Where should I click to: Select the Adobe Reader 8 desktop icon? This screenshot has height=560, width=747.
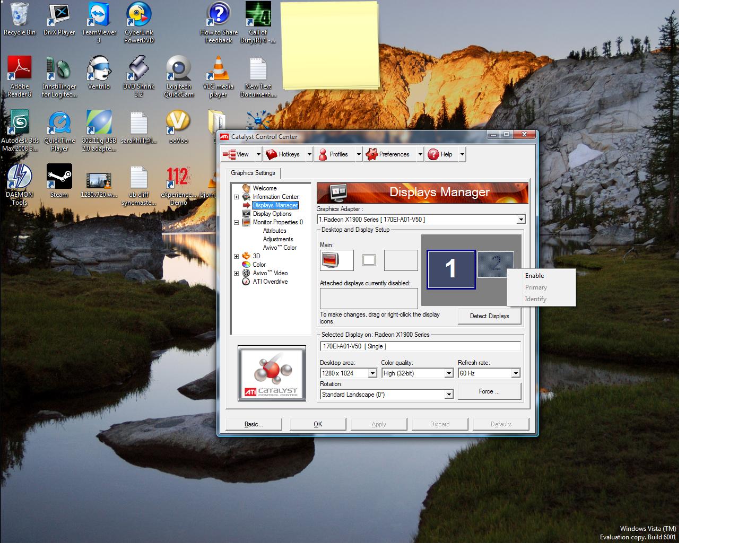(x=20, y=77)
